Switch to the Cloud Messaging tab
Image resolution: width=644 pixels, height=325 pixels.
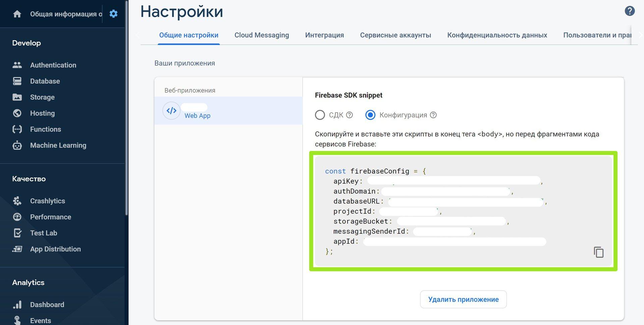click(x=262, y=35)
